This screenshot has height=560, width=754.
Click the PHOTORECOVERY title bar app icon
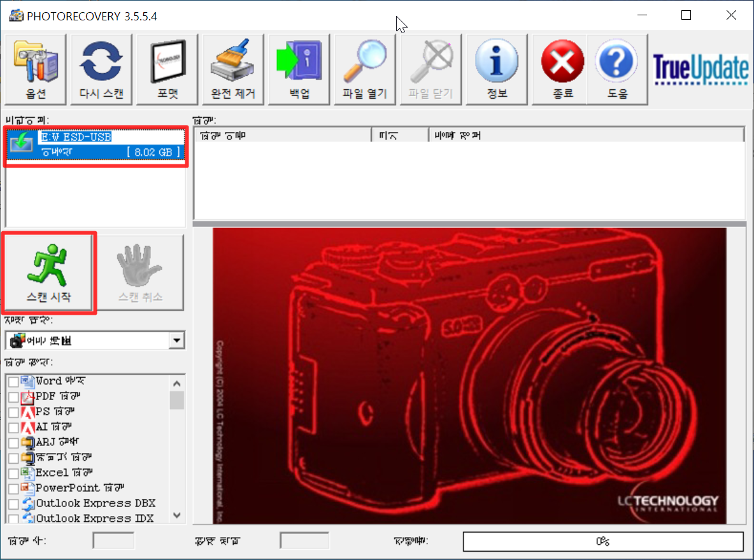pos(16,16)
